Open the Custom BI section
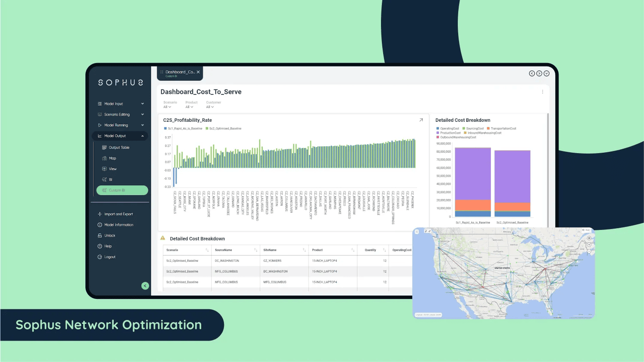Viewport: 644px width, 362px height. (116, 190)
